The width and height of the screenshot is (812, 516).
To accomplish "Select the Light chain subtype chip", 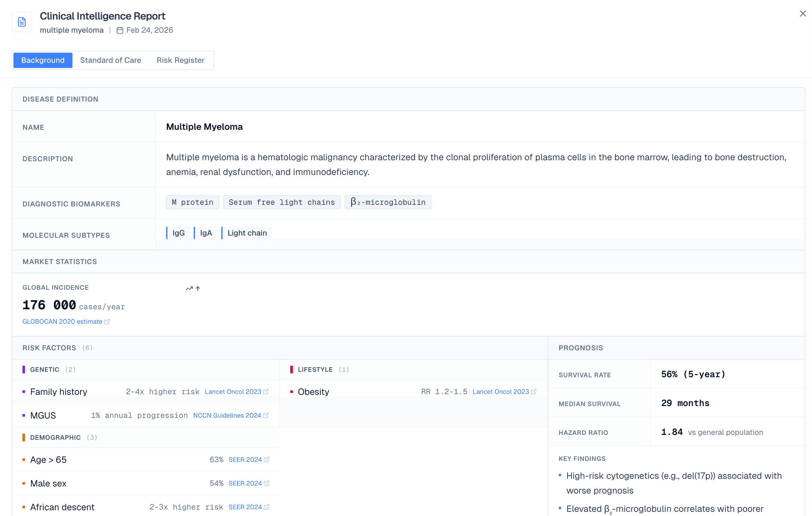I will click(x=247, y=233).
